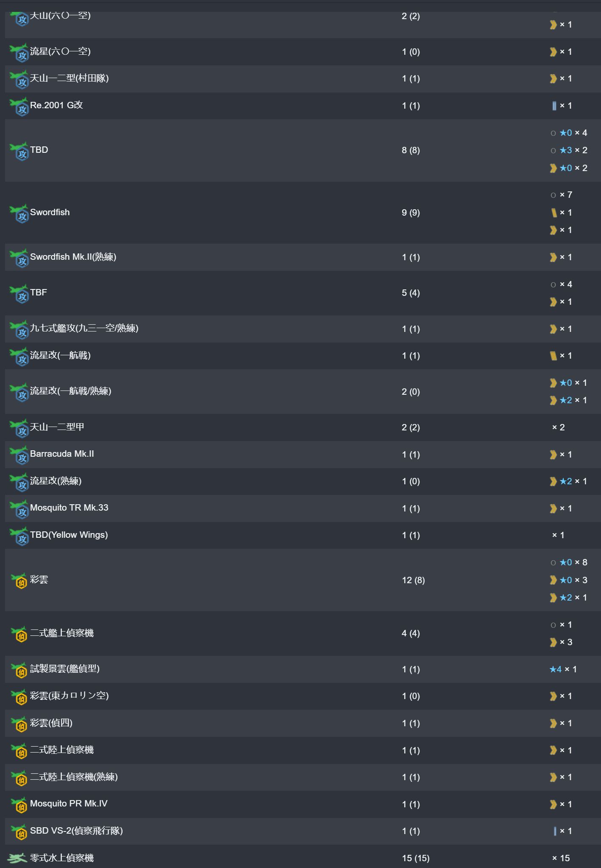Click the torpedo bomber icon beside TBF

(19, 293)
